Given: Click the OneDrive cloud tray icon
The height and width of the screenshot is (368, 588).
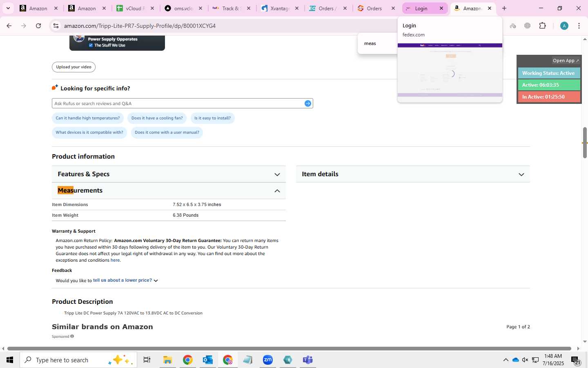Looking at the screenshot, I should [516, 360].
